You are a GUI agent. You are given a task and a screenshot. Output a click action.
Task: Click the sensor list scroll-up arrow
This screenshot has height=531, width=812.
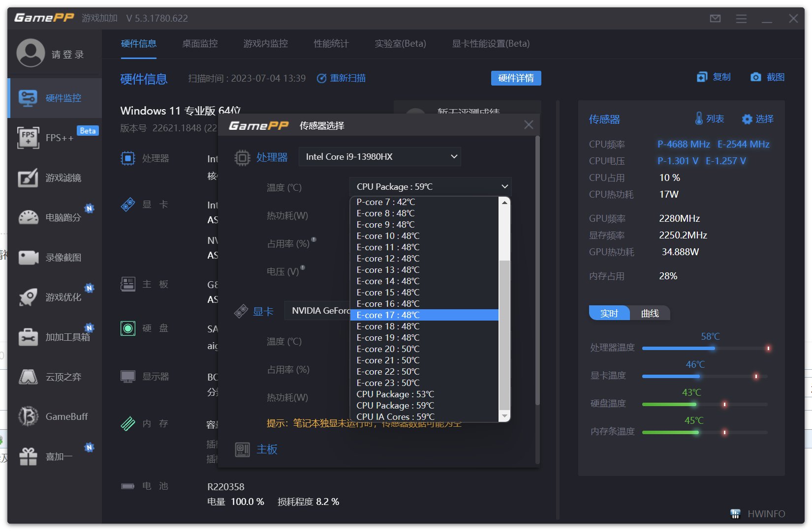tap(504, 202)
